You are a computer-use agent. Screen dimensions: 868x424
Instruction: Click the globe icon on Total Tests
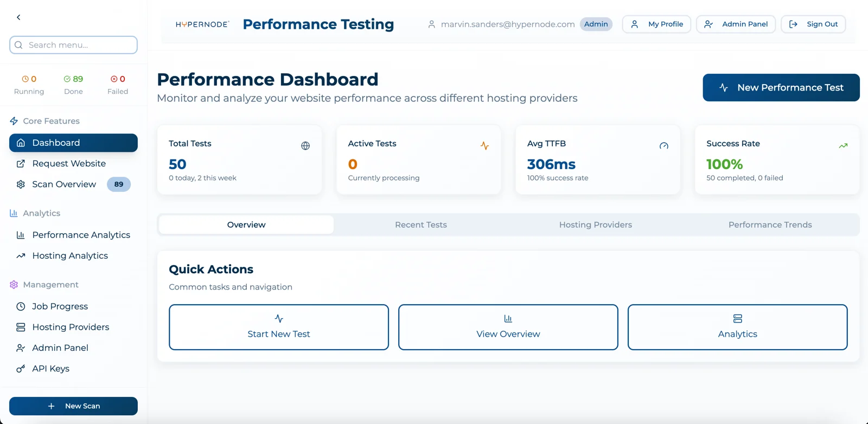[305, 146]
